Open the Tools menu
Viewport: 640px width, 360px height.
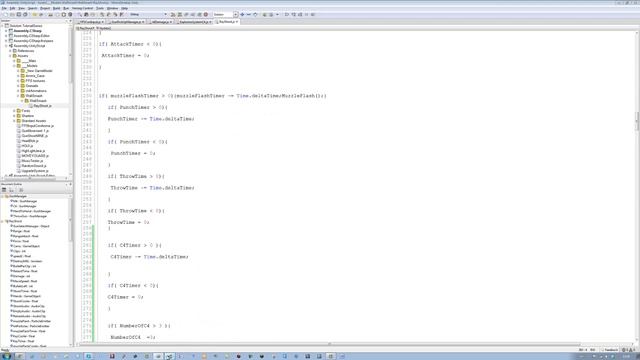[100, 8]
